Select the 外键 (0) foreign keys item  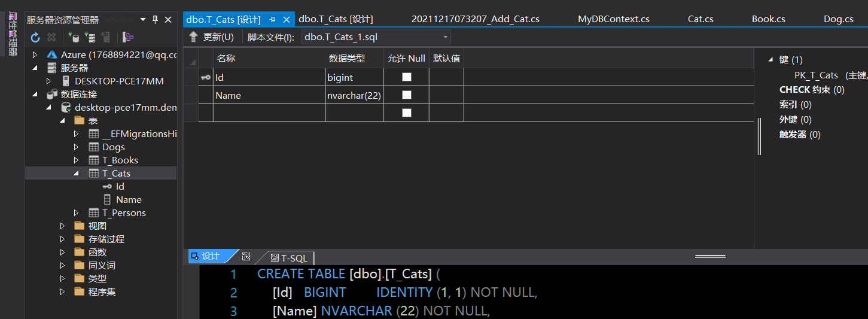(796, 120)
